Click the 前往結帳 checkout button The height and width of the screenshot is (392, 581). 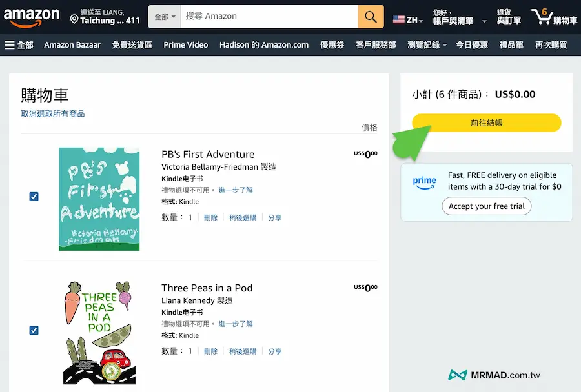[x=487, y=123]
